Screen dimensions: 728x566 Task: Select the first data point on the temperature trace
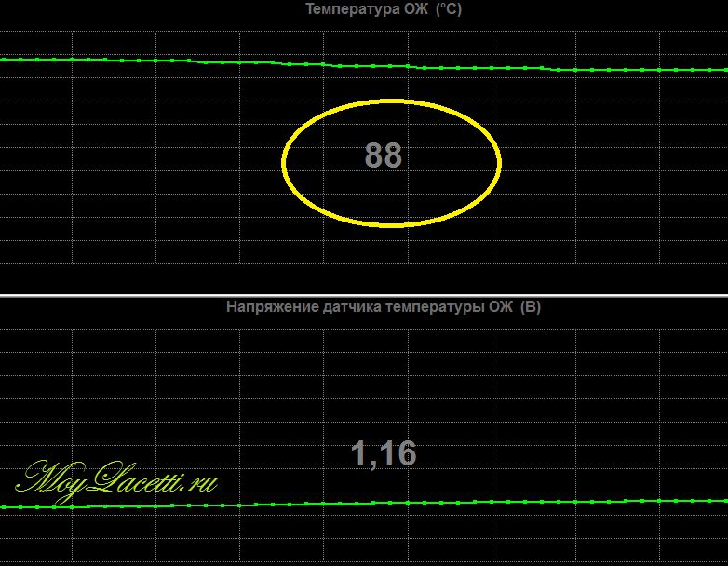[x=4, y=60]
